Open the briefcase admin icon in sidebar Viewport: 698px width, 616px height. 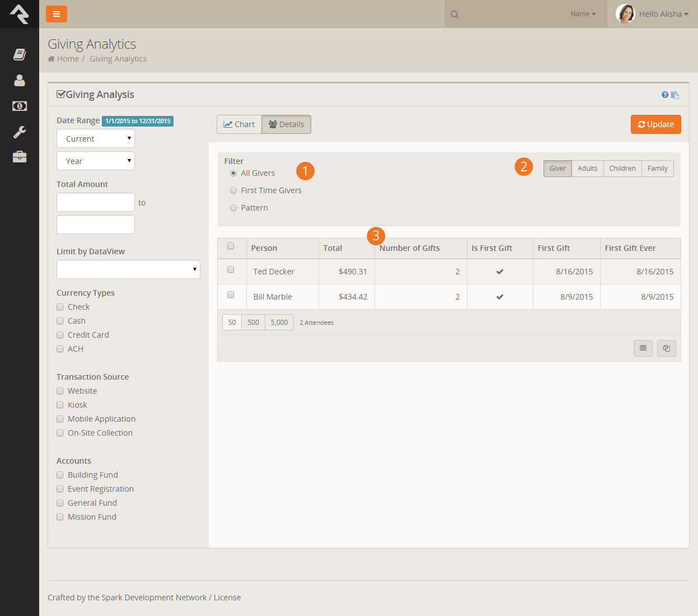tap(20, 157)
